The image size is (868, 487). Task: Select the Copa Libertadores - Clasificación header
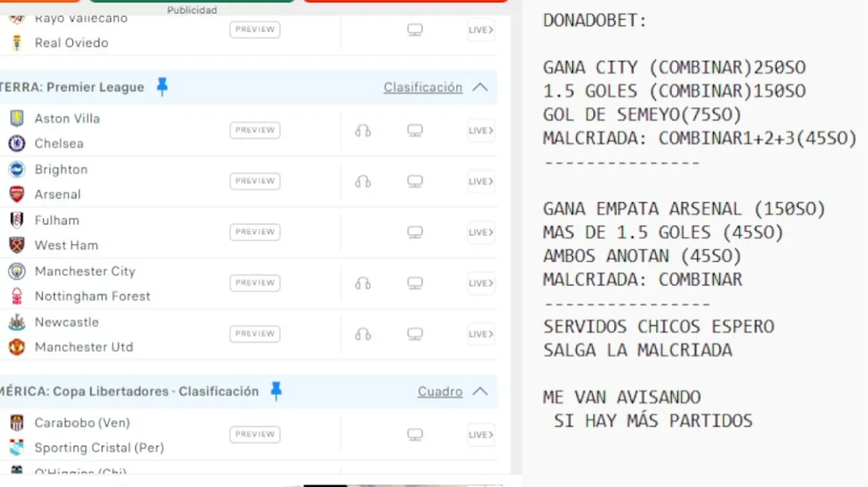[x=129, y=392]
